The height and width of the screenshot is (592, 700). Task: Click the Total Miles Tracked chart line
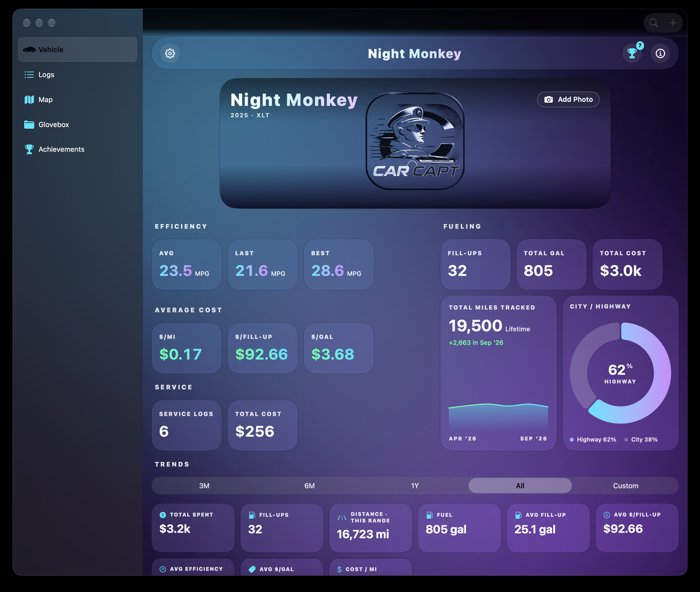click(x=498, y=406)
